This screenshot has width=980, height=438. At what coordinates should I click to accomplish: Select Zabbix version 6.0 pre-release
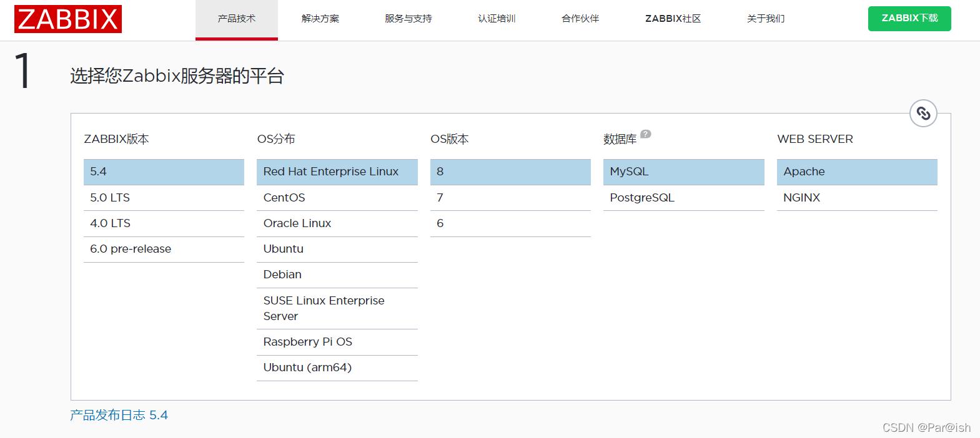(164, 249)
